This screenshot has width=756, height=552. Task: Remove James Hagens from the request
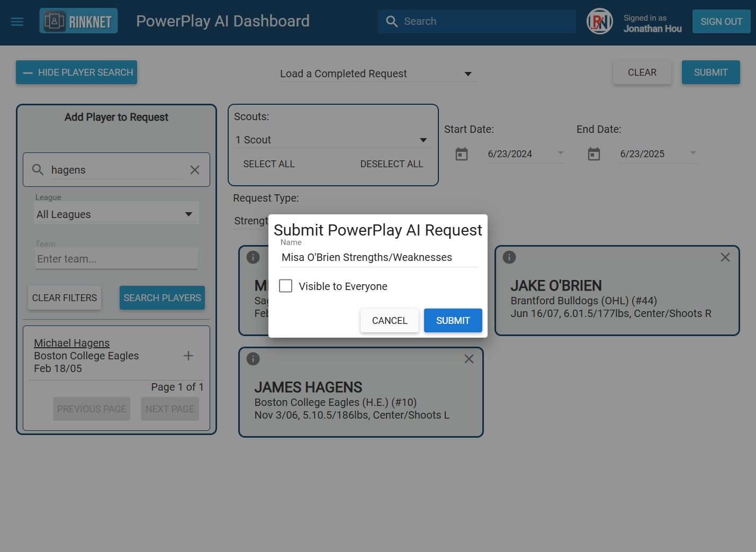(x=469, y=359)
